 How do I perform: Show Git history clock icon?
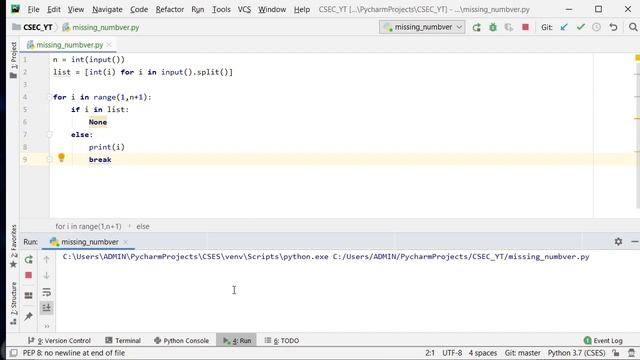pyautogui.click(x=596, y=27)
